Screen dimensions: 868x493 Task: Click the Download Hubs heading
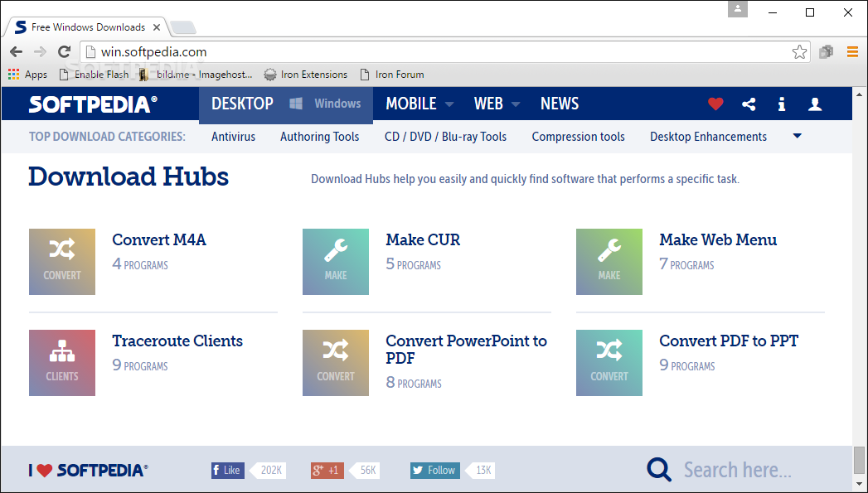pos(129,177)
